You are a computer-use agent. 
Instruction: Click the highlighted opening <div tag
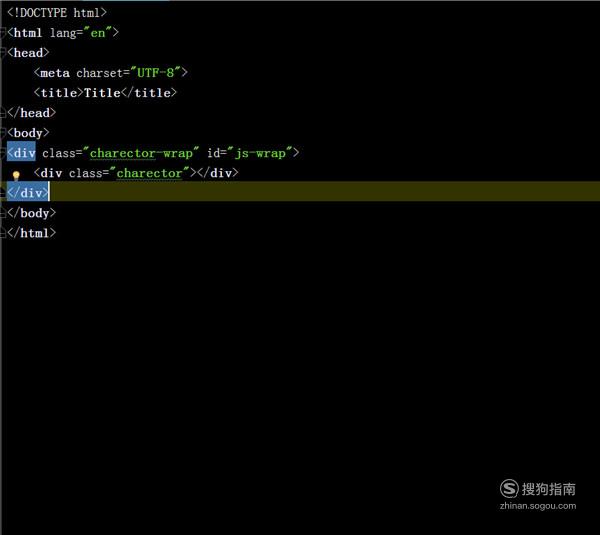21,153
